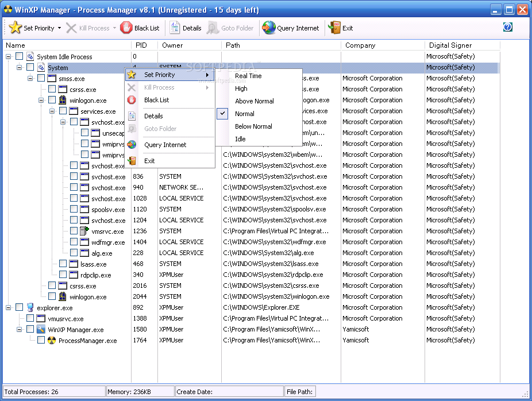Set priority to Idle

click(240, 139)
